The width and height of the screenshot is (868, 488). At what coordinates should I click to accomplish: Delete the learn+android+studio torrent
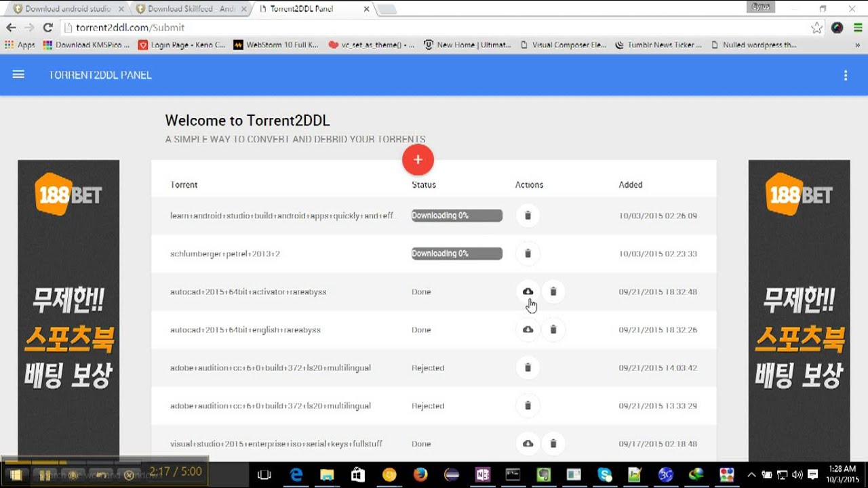(528, 216)
